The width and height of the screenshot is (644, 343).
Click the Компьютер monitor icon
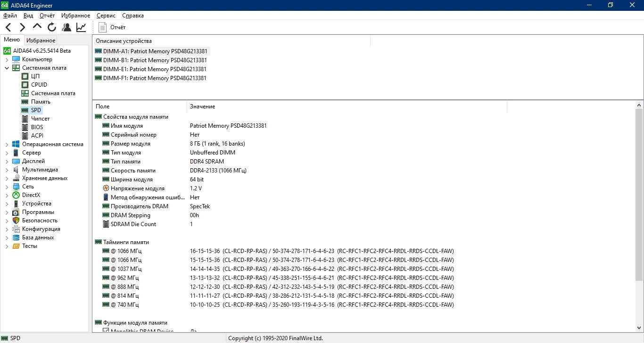point(16,59)
